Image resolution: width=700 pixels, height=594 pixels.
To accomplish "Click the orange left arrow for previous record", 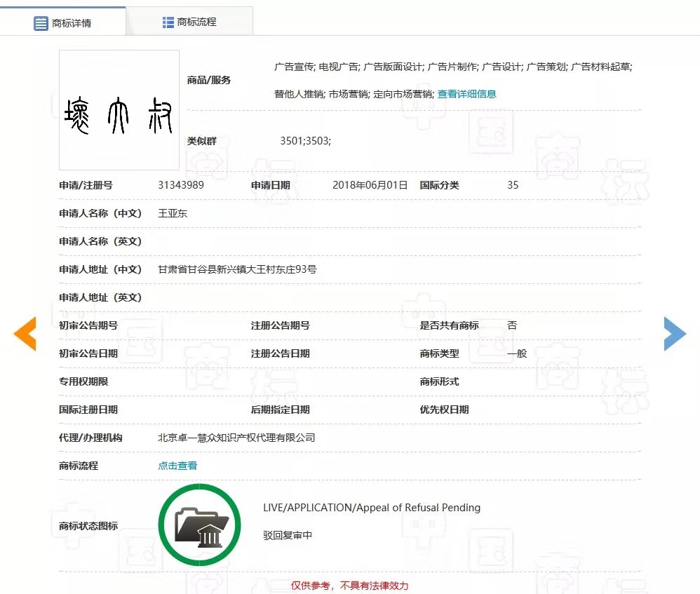I will (25, 335).
